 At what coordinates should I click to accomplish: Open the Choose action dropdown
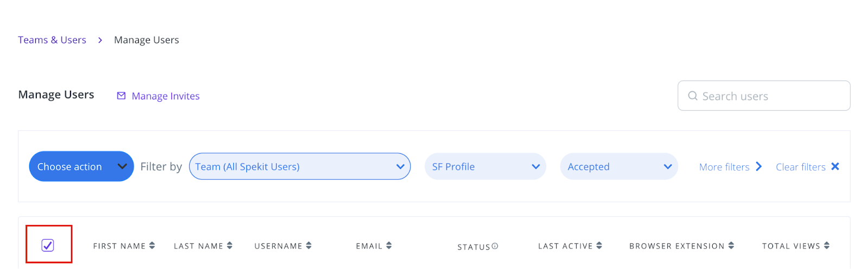81,166
